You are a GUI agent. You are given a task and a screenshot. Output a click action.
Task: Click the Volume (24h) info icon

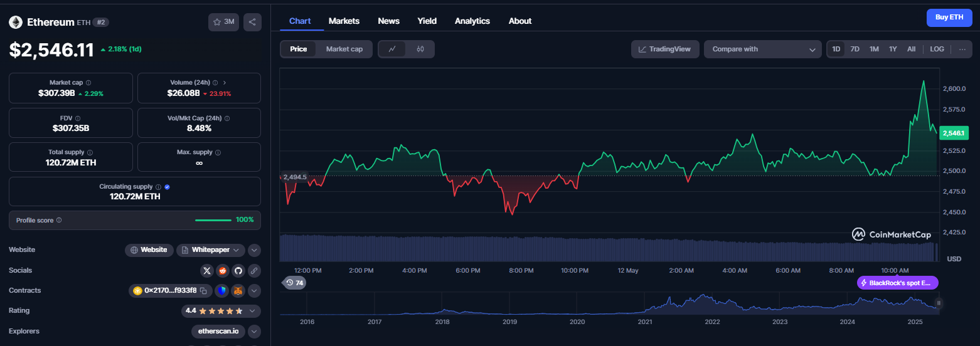(x=215, y=83)
